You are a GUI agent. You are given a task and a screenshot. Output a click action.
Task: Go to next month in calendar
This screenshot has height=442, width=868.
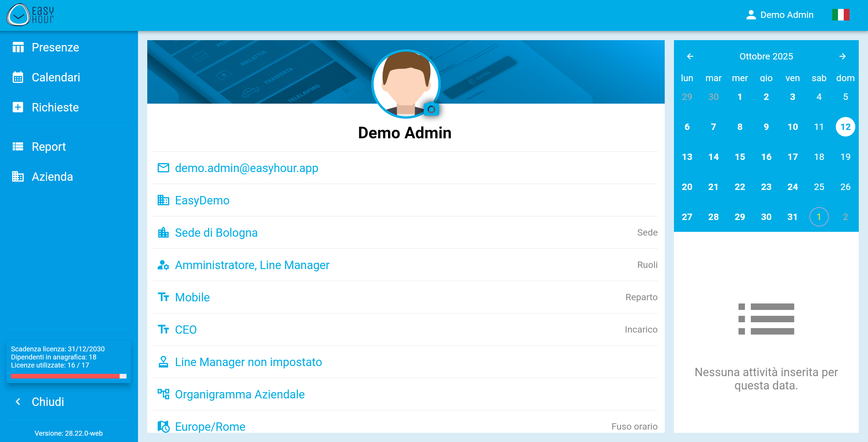[842, 56]
